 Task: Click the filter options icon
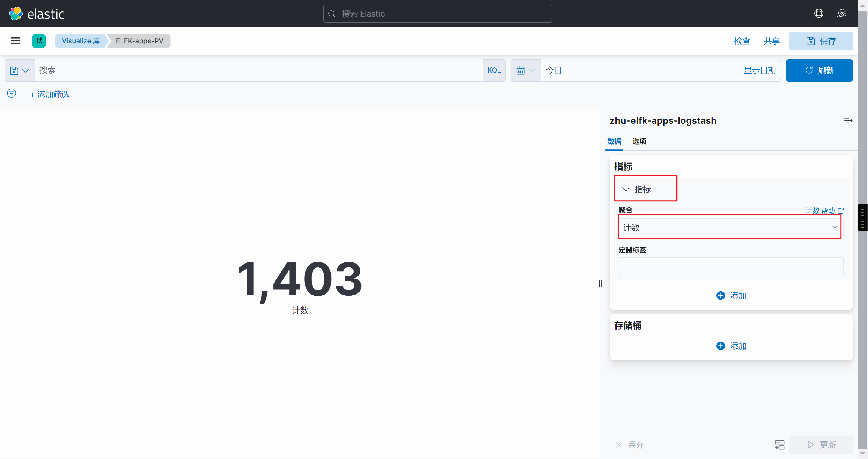click(11, 93)
